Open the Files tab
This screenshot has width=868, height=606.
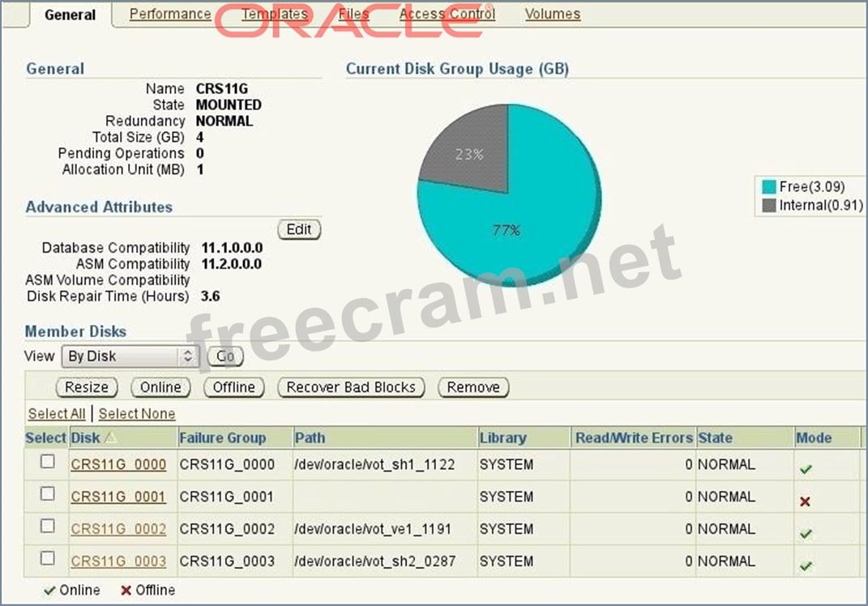pos(353,14)
